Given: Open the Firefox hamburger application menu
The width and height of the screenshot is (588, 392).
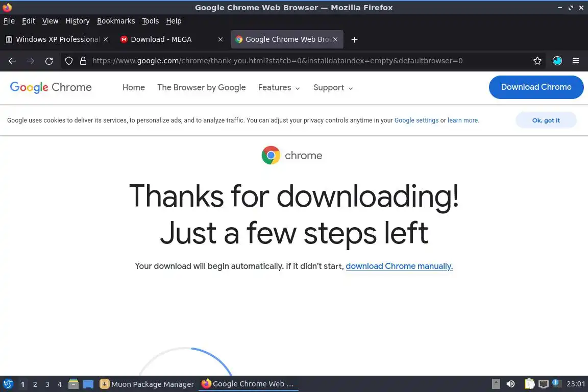Looking at the screenshot, I should (x=576, y=61).
